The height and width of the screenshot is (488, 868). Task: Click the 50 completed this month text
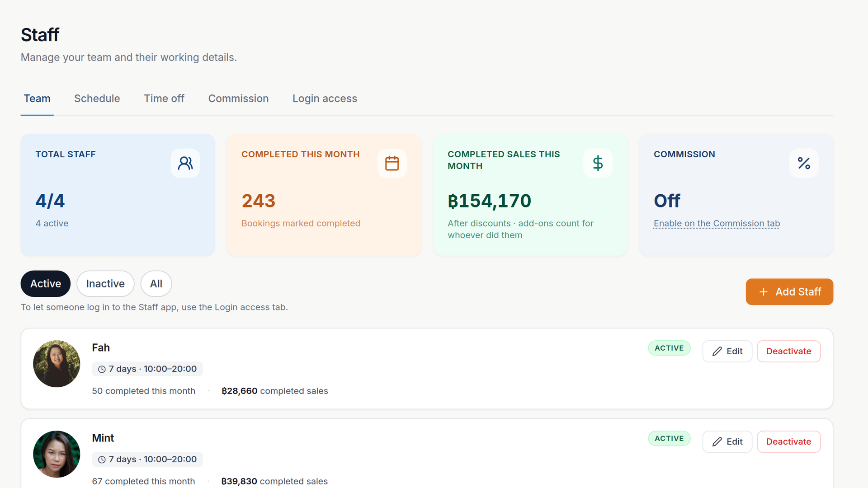(x=144, y=391)
